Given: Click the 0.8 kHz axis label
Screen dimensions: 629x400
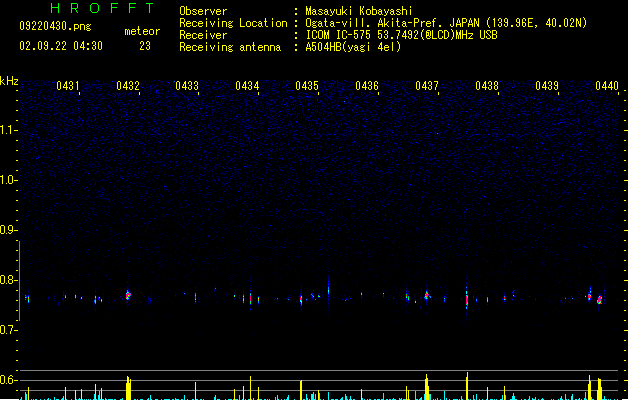Looking at the screenshot, I should (x=8, y=280).
